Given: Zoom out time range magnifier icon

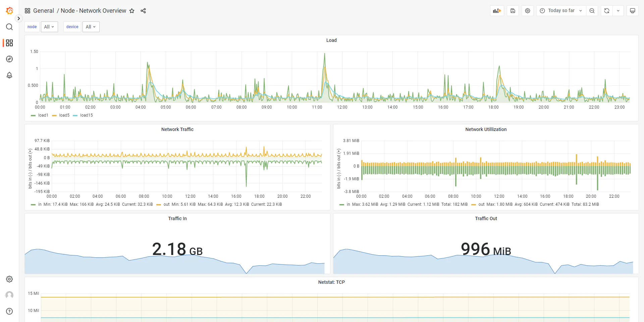Looking at the screenshot, I should click(x=592, y=11).
